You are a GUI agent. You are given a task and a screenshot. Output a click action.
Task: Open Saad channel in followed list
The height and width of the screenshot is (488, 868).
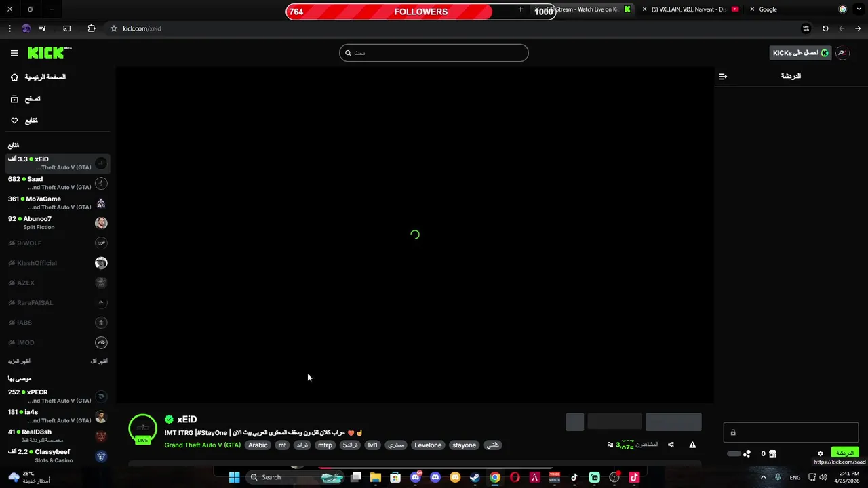[58, 183]
